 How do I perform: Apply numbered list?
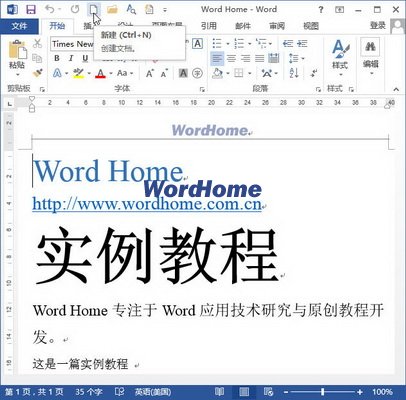[x=239, y=43]
